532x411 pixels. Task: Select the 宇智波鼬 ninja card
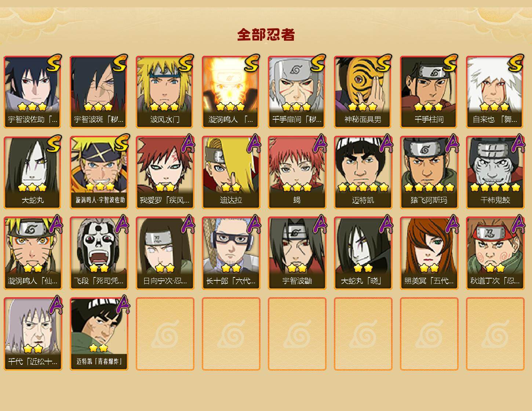[x=297, y=253]
